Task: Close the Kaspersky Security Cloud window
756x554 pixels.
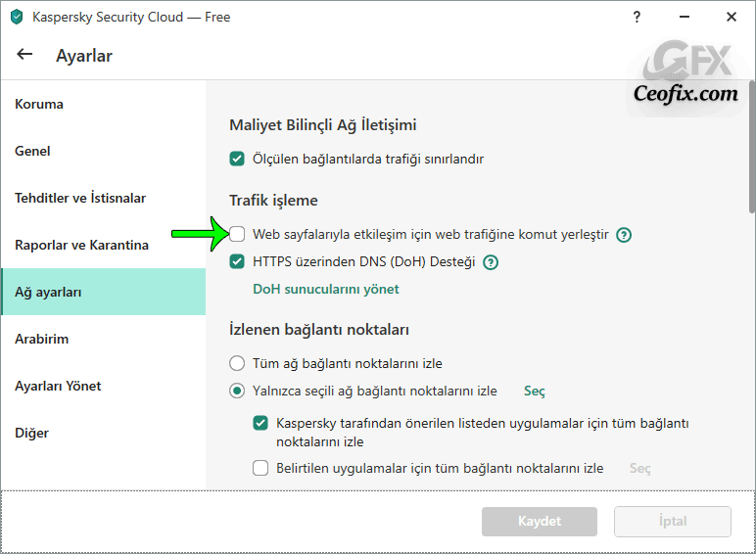Action: pyautogui.click(x=731, y=17)
